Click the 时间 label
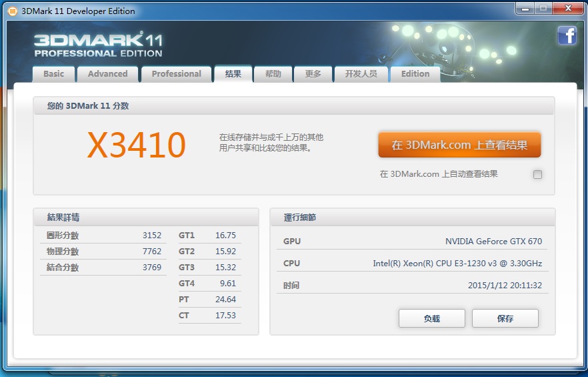This screenshot has height=377, width=588. click(291, 286)
